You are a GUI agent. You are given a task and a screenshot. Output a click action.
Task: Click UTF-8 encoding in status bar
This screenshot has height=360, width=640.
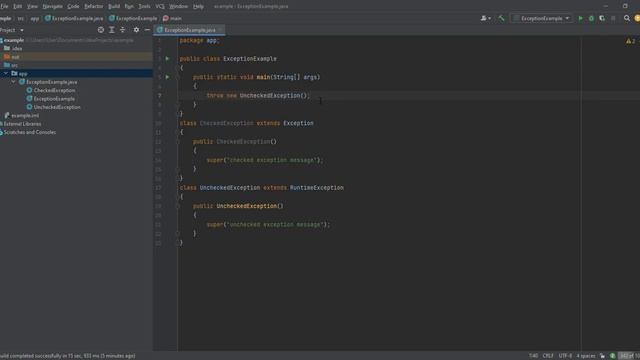(x=565, y=356)
